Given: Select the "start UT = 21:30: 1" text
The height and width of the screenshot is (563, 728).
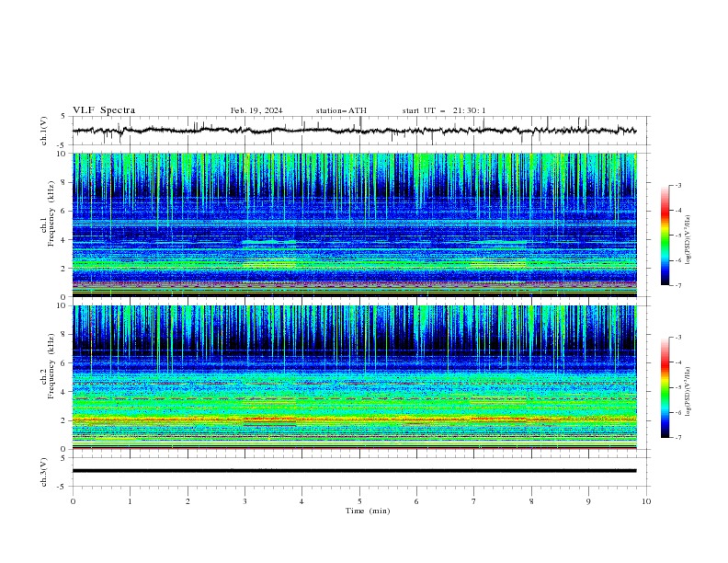Looking at the screenshot, I should tap(444, 110).
